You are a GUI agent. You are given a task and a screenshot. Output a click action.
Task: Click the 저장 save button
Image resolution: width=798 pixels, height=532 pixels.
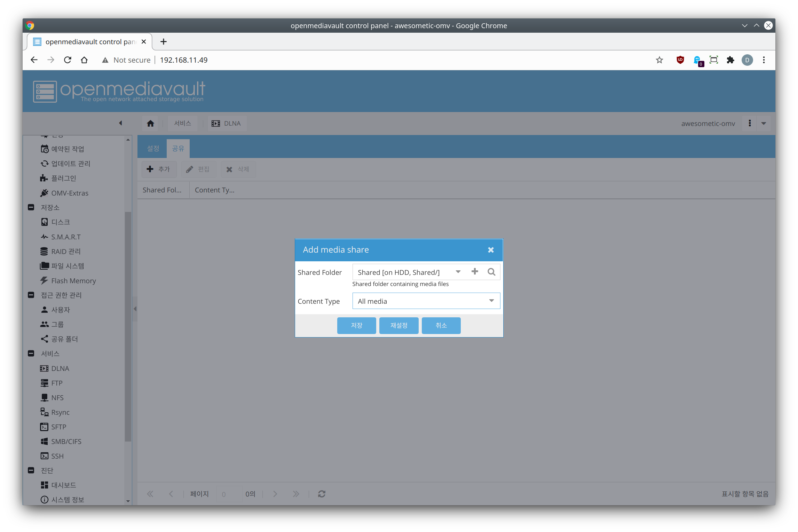coord(356,325)
